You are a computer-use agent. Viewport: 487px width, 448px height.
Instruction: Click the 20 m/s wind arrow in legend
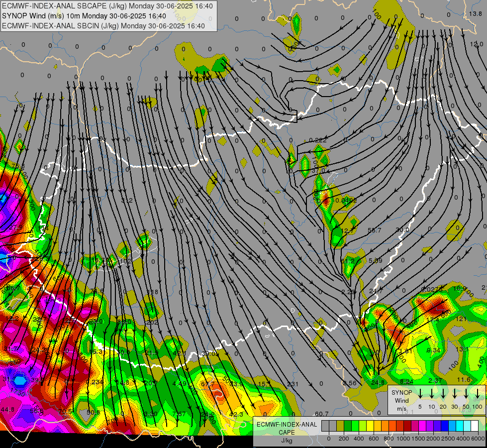pyautogui.click(x=443, y=393)
